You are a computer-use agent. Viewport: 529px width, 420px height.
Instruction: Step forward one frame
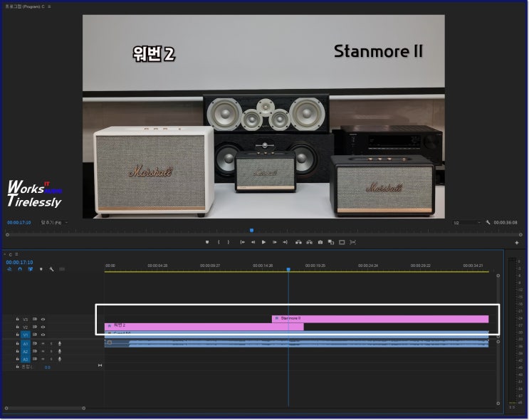point(275,242)
